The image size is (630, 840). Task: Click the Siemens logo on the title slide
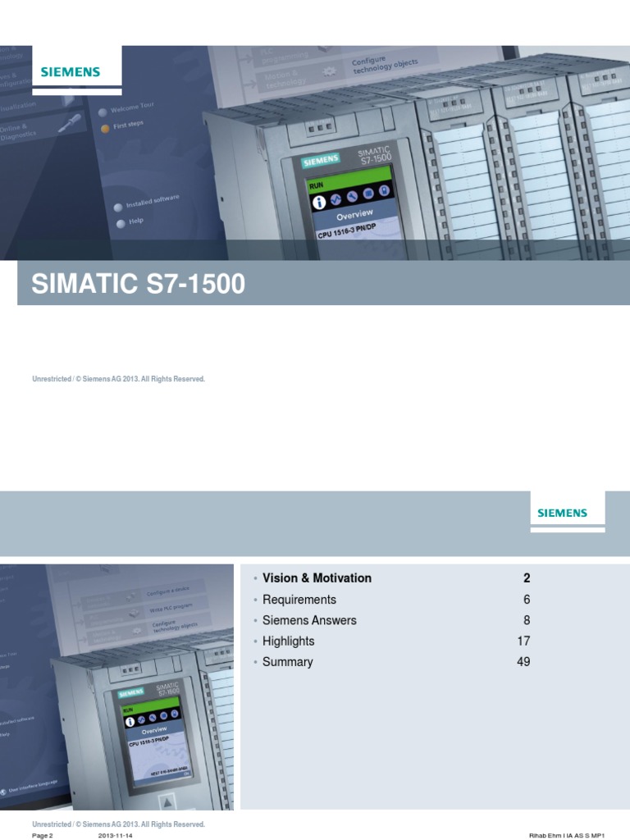coord(71,72)
